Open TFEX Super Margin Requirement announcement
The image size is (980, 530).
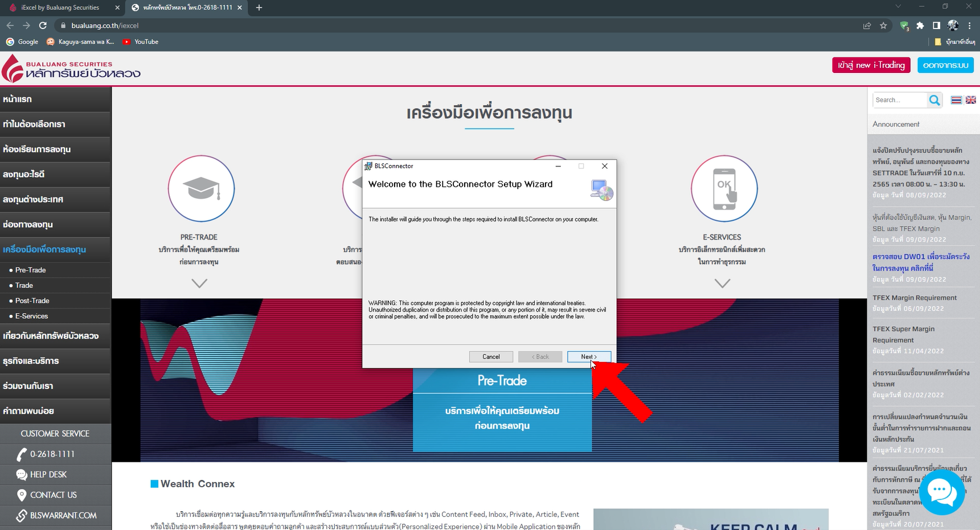point(904,334)
